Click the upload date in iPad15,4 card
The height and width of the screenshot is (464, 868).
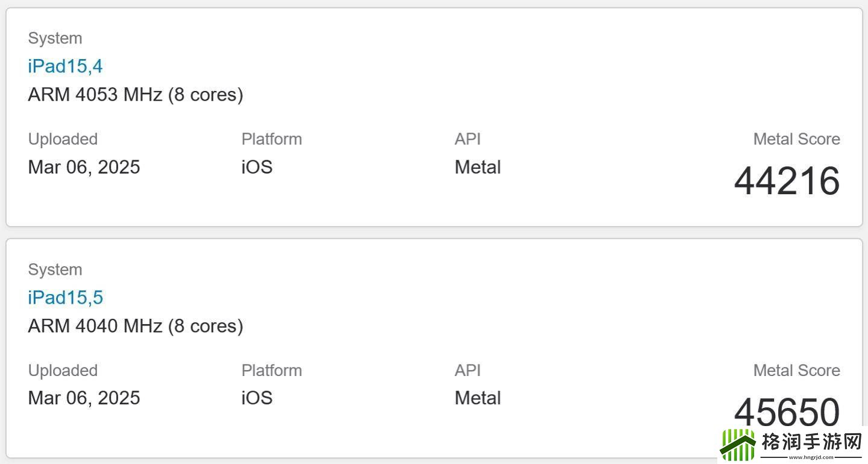(x=84, y=167)
